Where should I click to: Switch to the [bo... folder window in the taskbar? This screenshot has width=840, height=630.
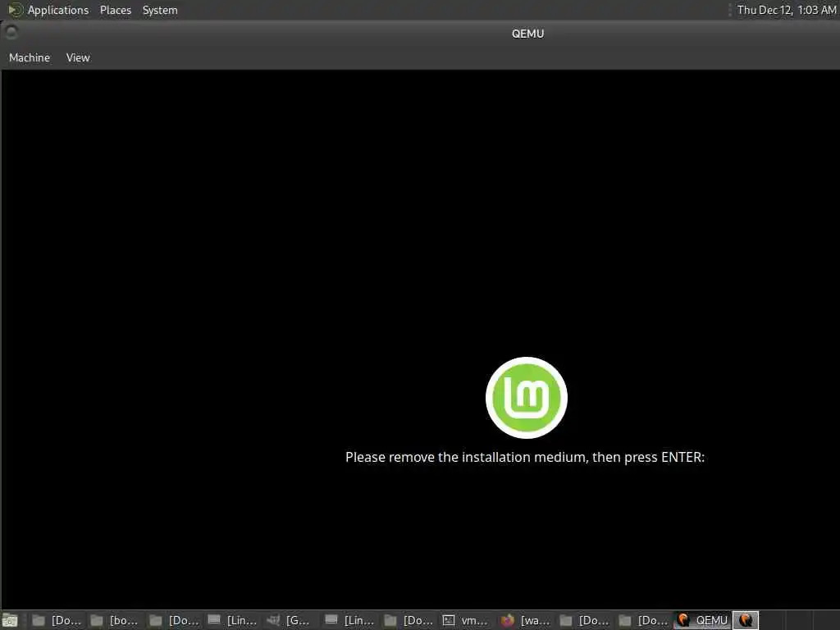[114, 620]
